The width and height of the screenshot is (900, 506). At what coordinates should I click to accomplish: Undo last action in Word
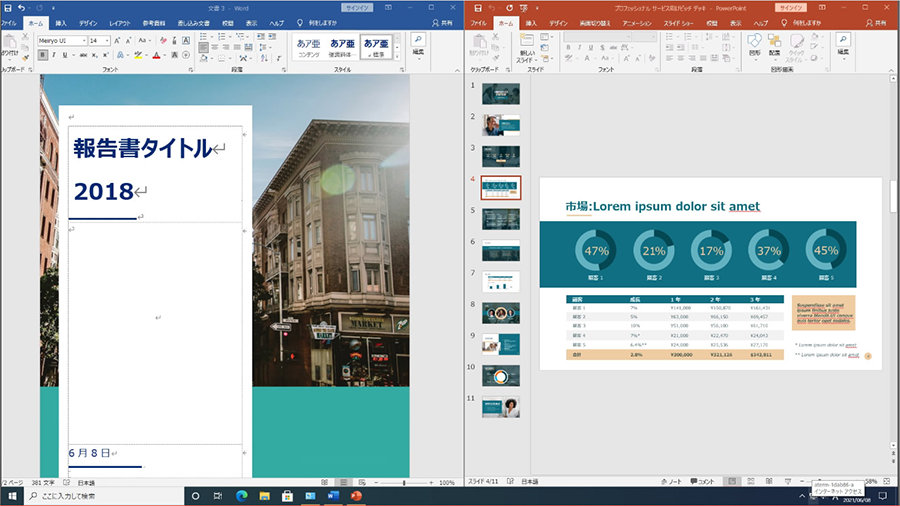pyautogui.click(x=21, y=8)
